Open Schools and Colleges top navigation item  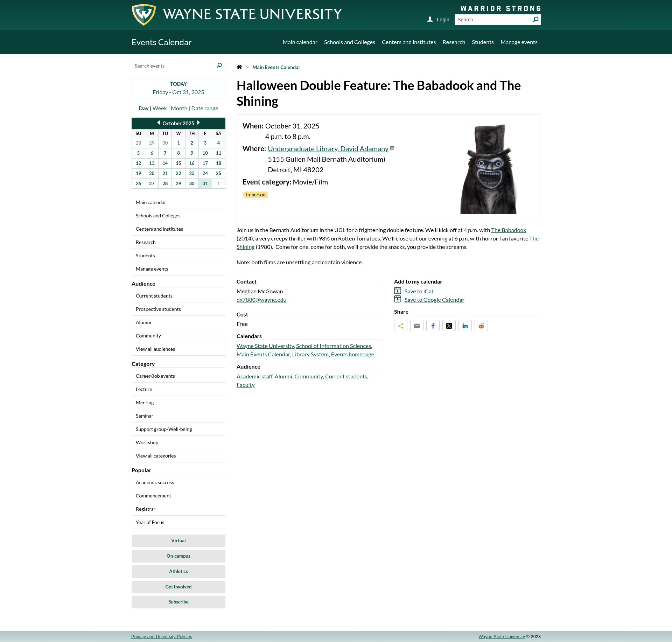[350, 42]
